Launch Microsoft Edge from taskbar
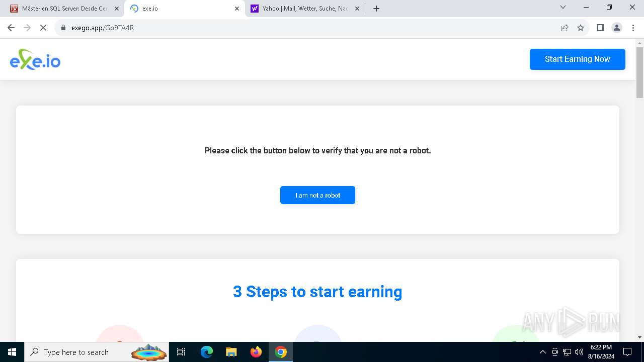This screenshot has width=644, height=362. pos(207,352)
